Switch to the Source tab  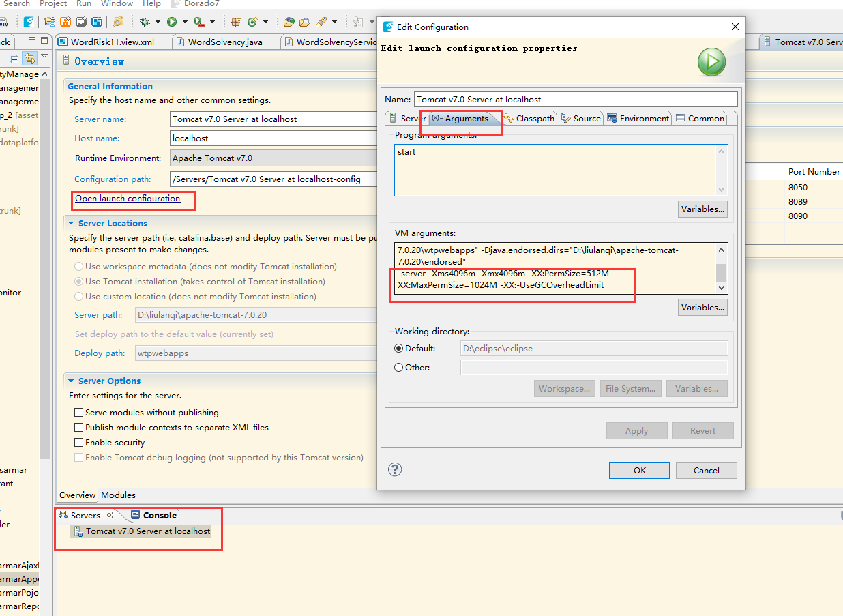click(581, 118)
